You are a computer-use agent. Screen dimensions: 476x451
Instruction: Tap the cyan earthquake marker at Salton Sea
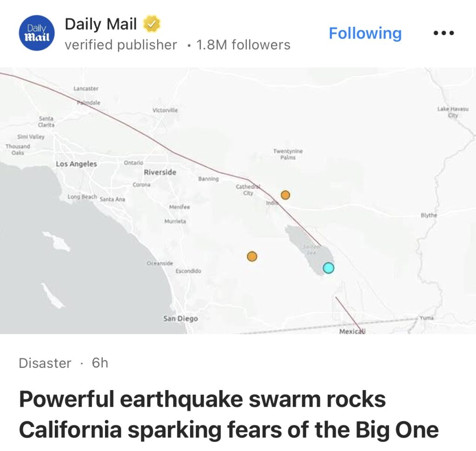coord(328,268)
